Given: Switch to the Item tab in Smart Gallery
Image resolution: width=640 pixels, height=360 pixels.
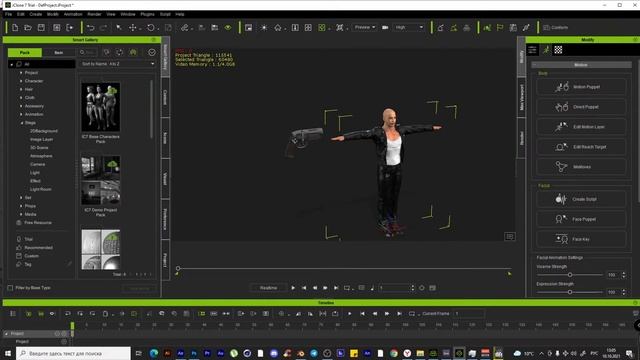Looking at the screenshot, I should click(x=58, y=52).
